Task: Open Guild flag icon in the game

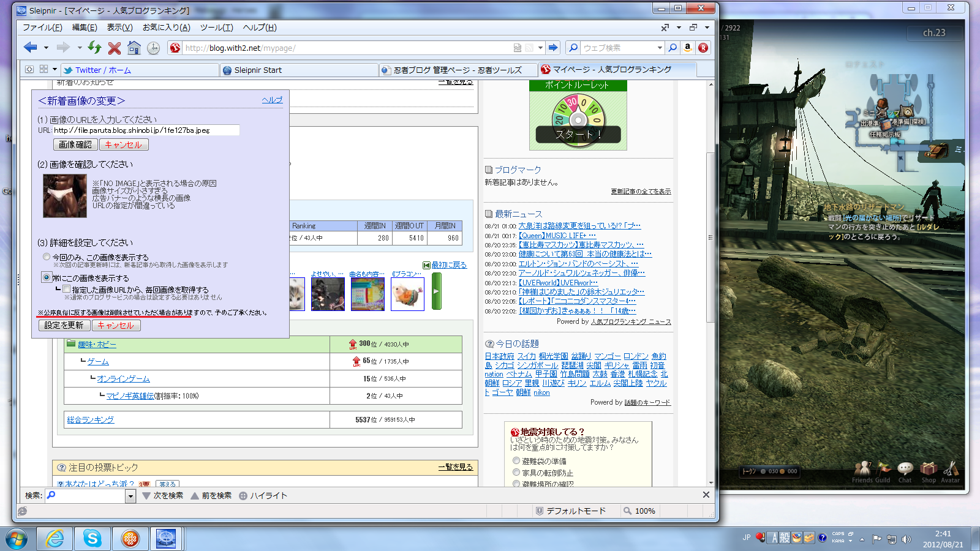Action: click(883, 471)
